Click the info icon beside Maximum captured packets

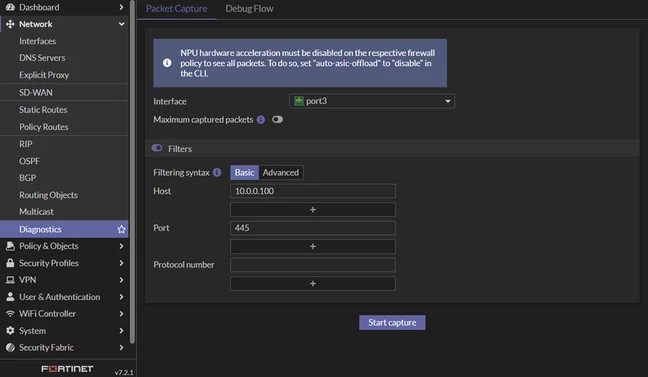coord(261,119)
